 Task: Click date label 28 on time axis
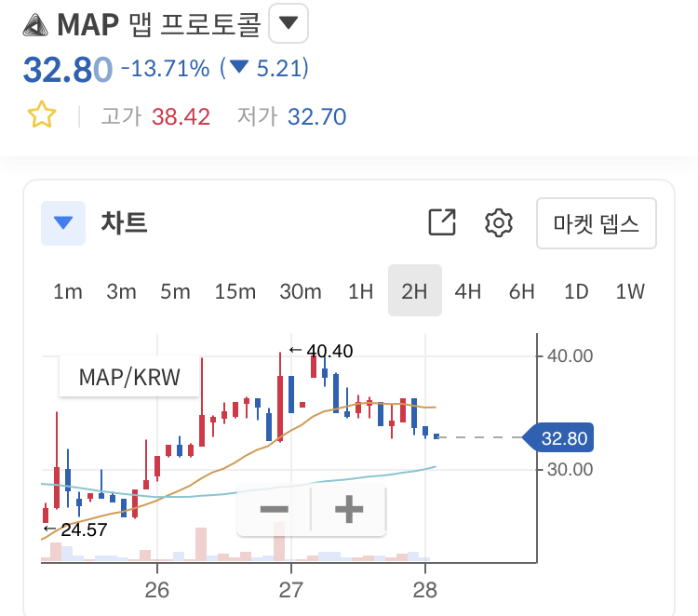coord(424,590)
